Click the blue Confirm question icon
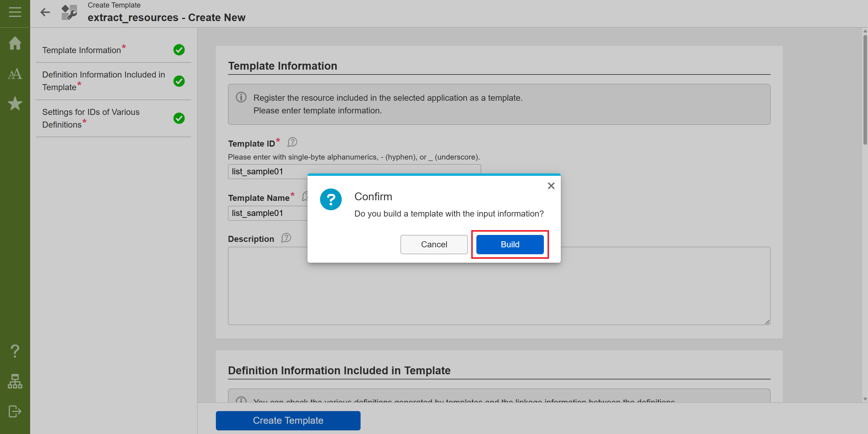The height and width of the screenshot is (434, 868). 330,199
